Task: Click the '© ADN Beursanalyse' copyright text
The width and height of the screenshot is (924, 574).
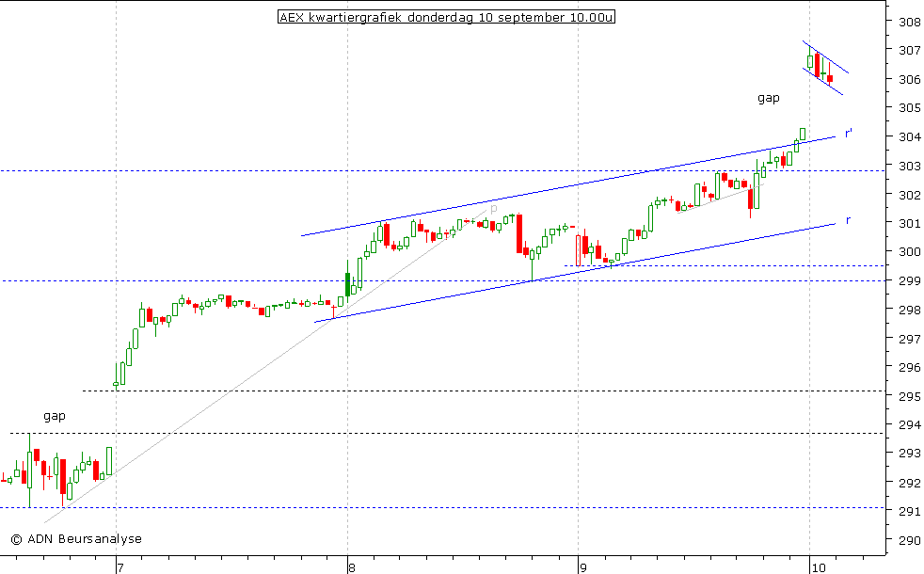Action: click(76, 538)
